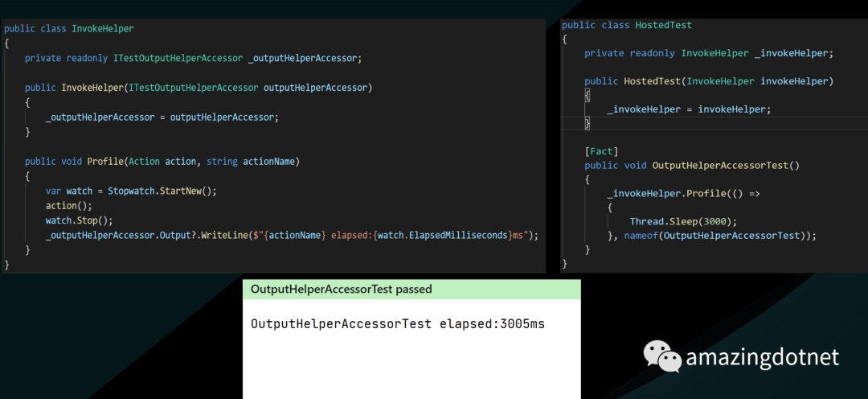Click outputHelperAccessor parameter in InvokeHelper constructor signature
The width and height of the screenshot is (868, 399).
(316, 88)
